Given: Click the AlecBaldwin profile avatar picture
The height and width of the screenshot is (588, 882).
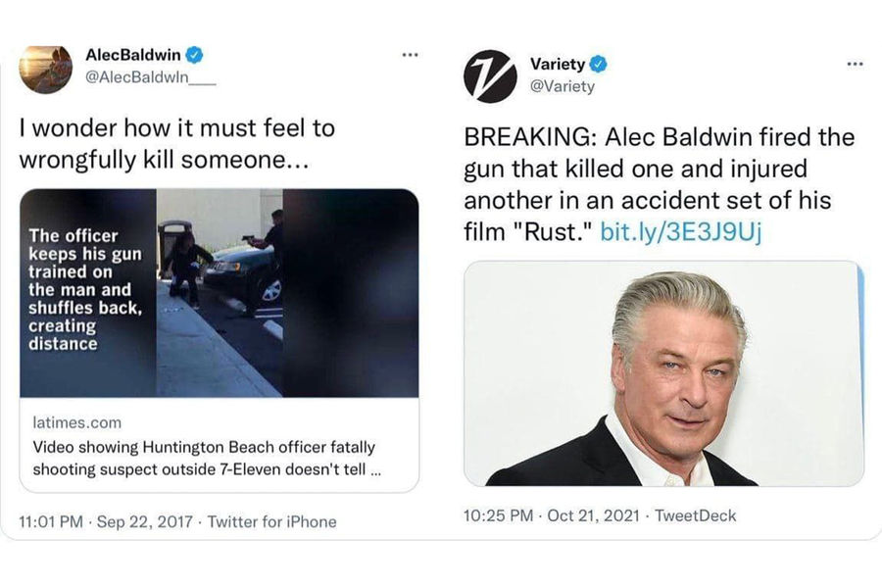Looking at the screenshot, I should point(45,69).
